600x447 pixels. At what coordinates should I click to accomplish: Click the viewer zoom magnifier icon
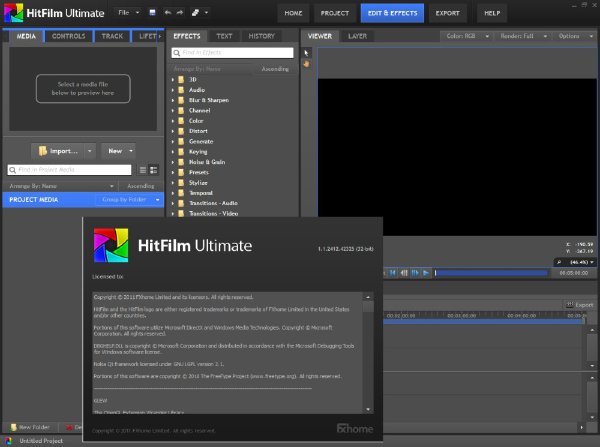(x=559, y=262)
